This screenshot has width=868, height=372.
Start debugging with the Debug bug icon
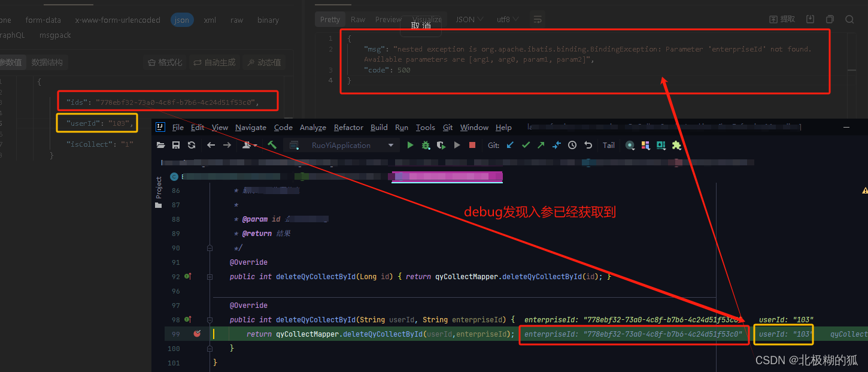pyautogui.click(x=424, y=145)
